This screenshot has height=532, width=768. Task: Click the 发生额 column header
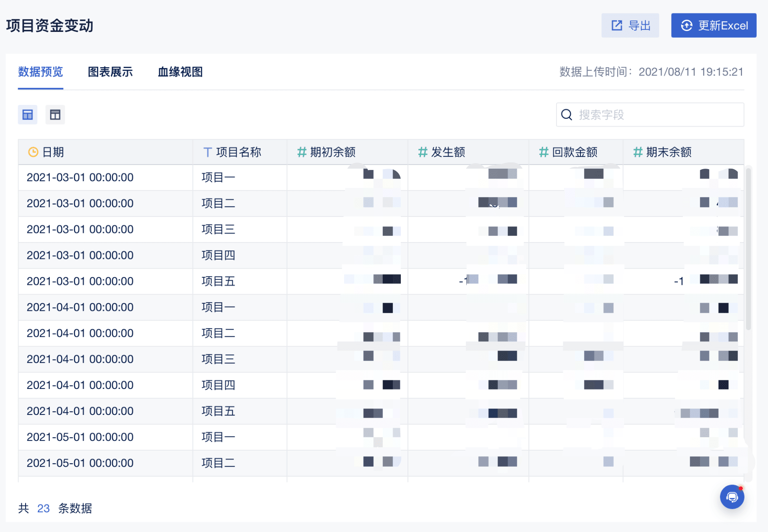(468, 152)
